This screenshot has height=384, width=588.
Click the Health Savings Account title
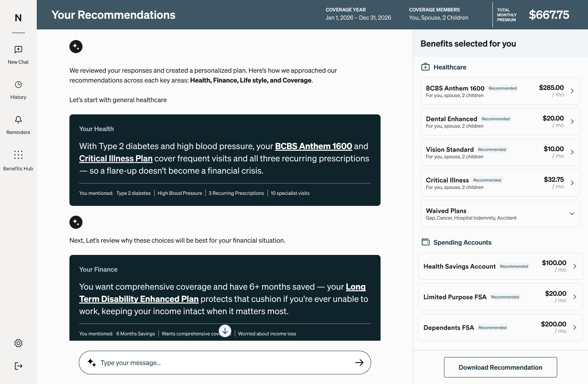(x=459, y=266)
